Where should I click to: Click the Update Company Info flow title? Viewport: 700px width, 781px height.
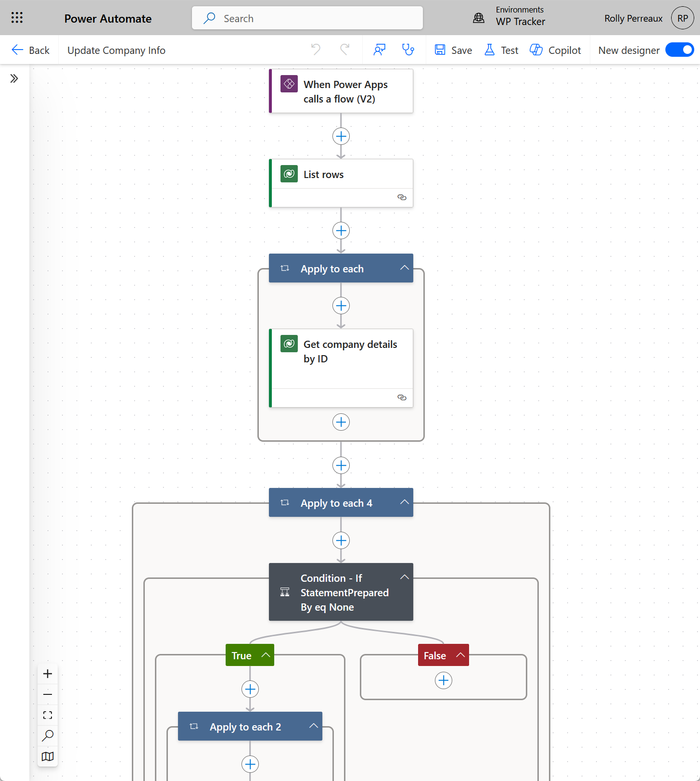116,50
